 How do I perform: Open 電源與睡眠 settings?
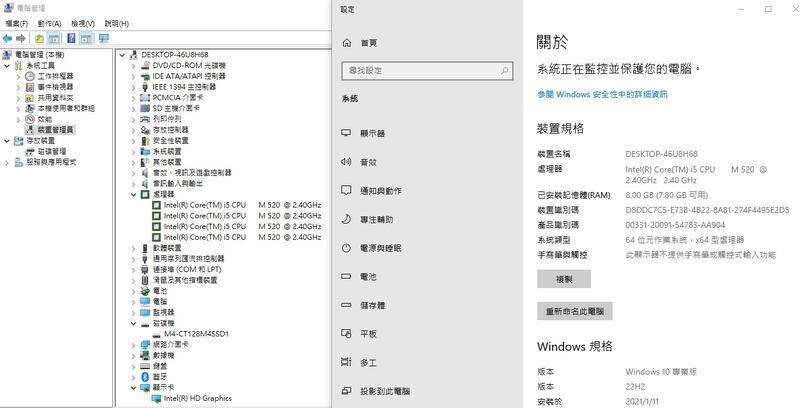point(381,248)
